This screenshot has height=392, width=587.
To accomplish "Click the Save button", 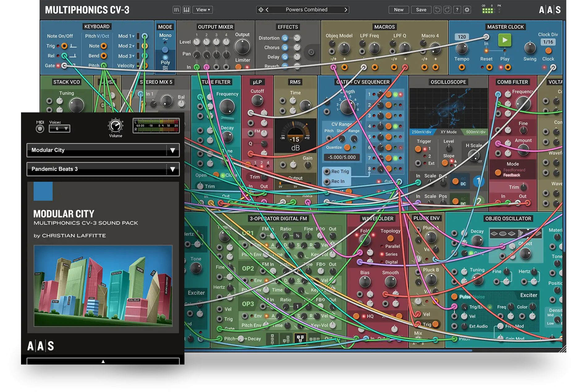I will point(421,10).
